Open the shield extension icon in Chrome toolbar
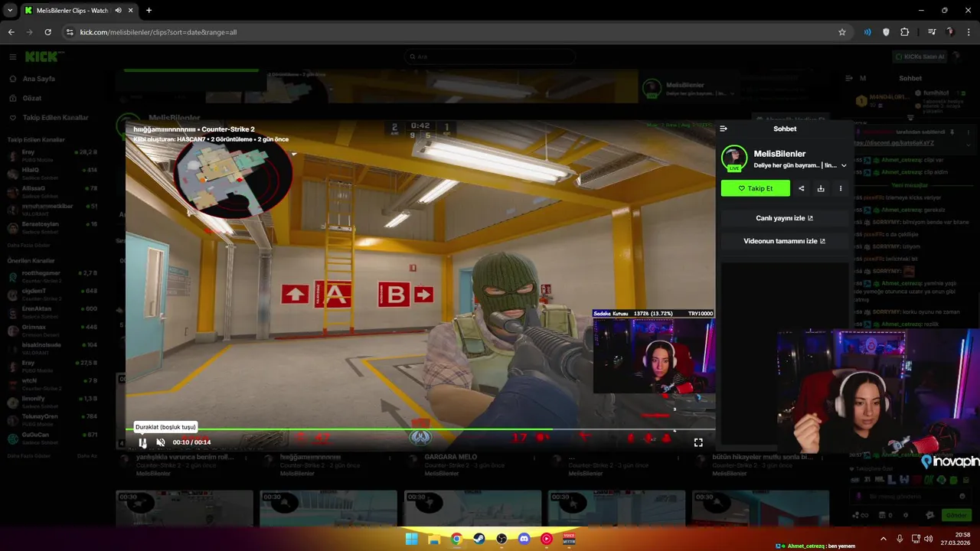 pyautogui.click(x=886, y=32)
